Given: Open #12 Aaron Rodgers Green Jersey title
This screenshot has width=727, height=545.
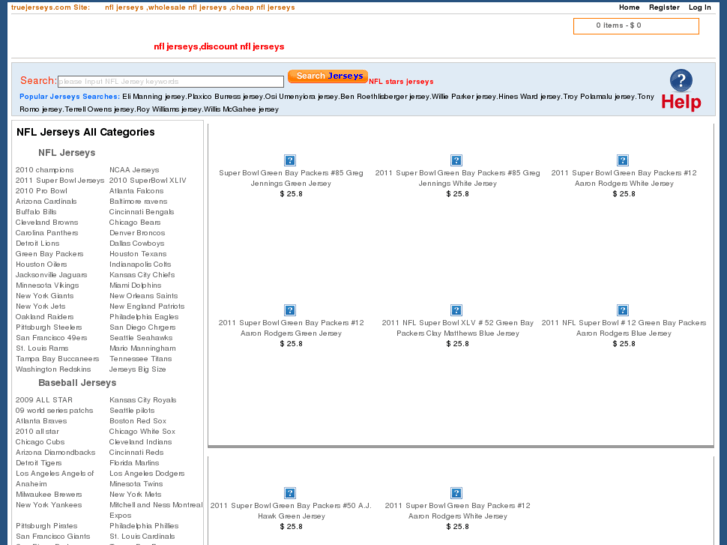Looking at the screenshot, I should point(291,328).
